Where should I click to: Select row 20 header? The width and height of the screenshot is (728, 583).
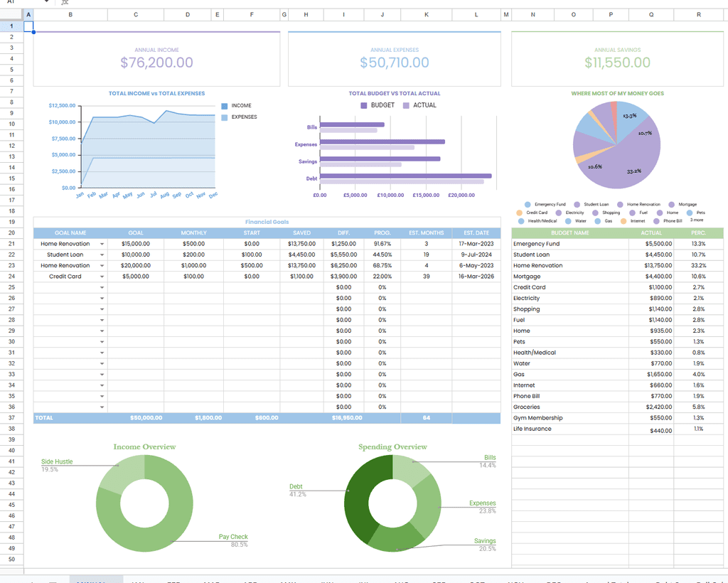(x=11, y=233)
